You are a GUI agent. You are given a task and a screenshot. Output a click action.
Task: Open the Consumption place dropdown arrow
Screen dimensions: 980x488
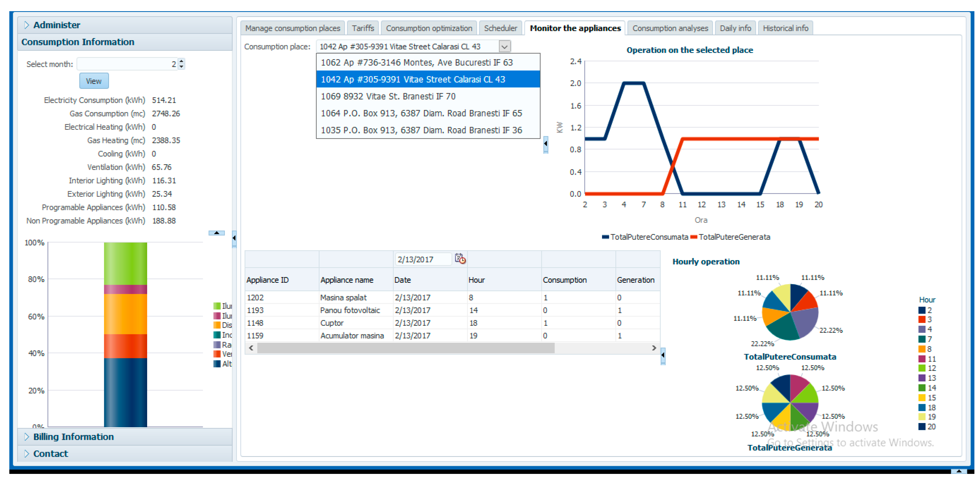(x=505, y=46)
